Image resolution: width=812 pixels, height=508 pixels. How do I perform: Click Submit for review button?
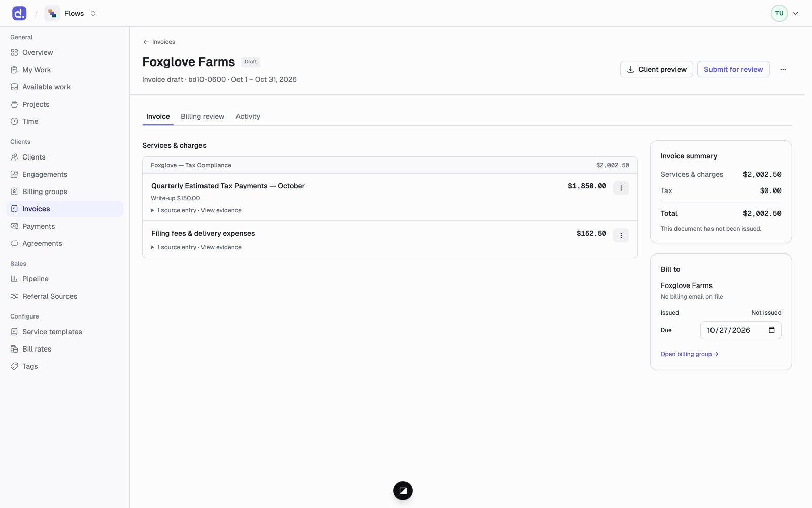pos(733,69)
